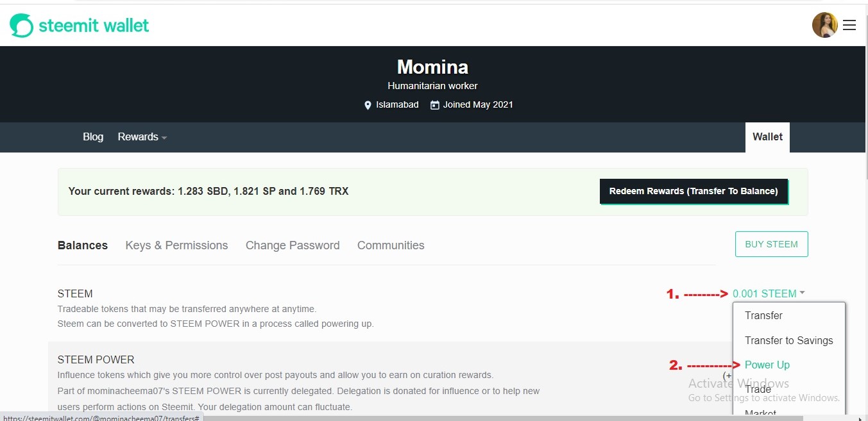The image size is (868, 421).
Task: Choose Transfer from the STEEM menu
Action: coord(763,315)
